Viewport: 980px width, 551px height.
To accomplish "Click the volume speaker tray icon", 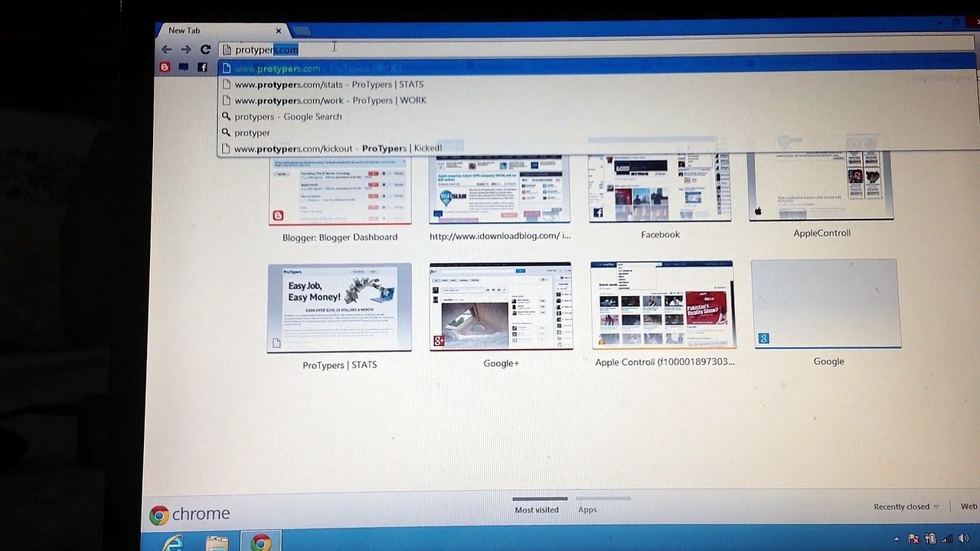I will [x=964, y=540].
